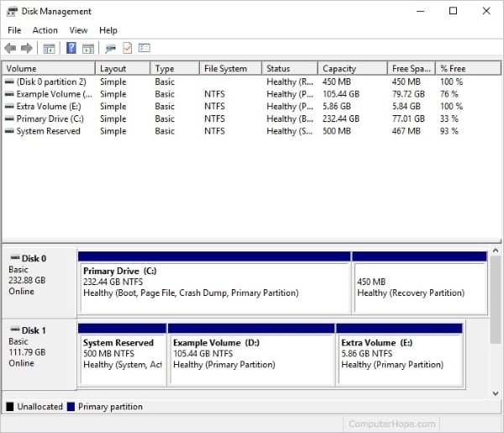This screenshot has width=504, height=433.
Task: Click the Show/Hide Console Tree icon
Action: tap(50, 49)
